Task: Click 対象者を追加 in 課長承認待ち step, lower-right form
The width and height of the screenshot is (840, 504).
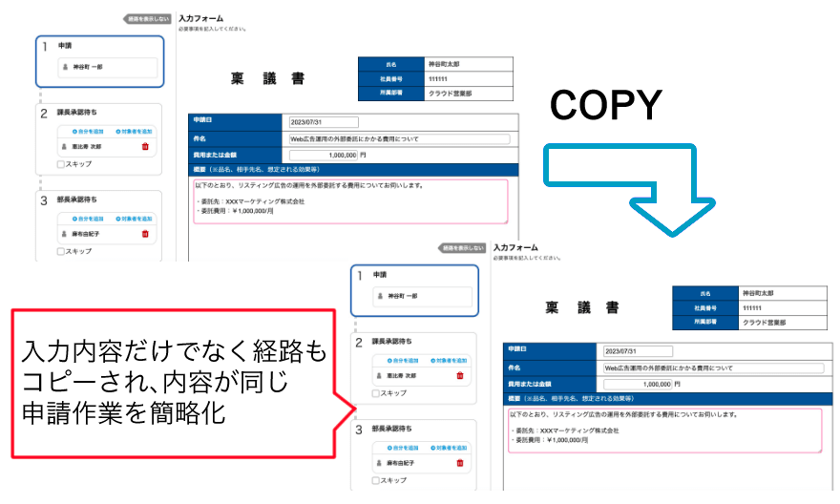Action: tap(449, 361)
